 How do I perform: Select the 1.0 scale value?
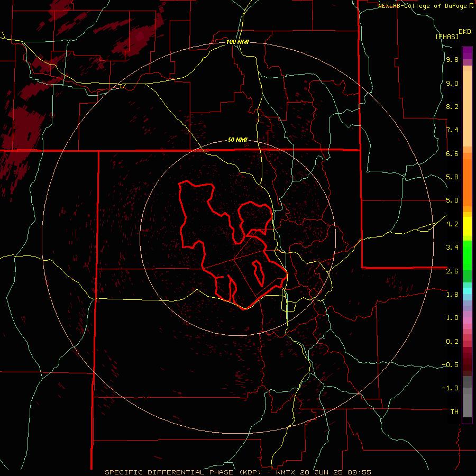coord(452,317)
